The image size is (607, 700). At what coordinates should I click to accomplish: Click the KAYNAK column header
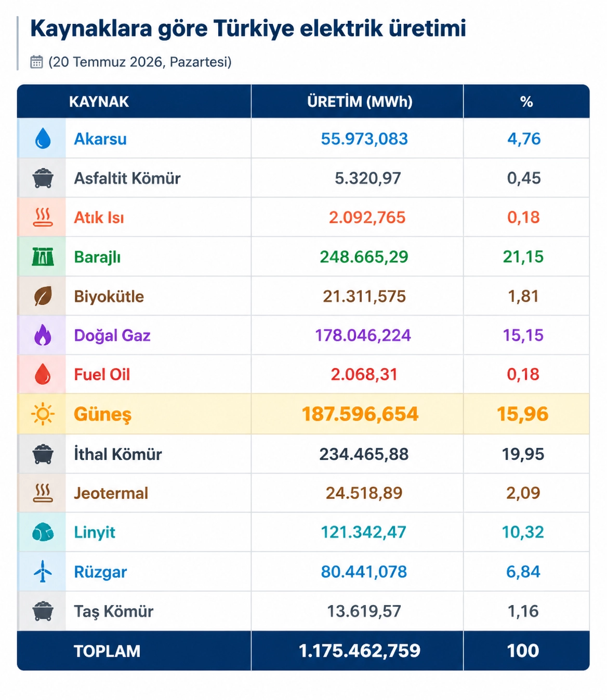pyautogui.click(x=99, y=101)
